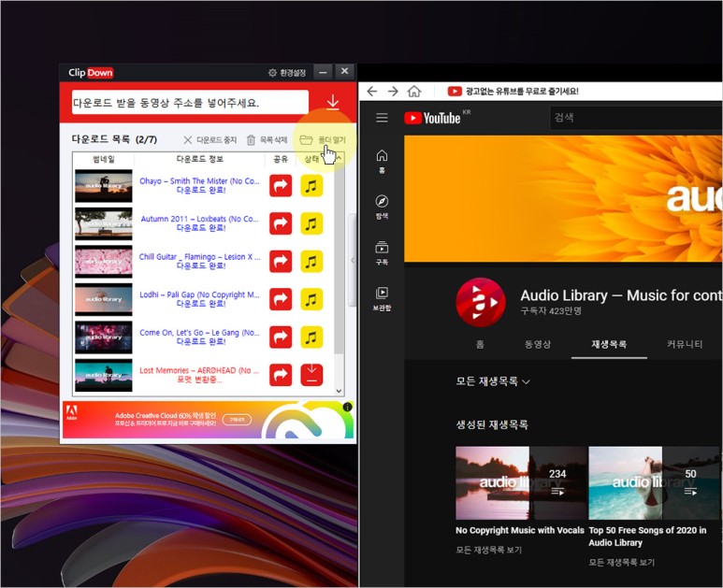Click the ad-free YouTube promo link

[x=513, y=92]
